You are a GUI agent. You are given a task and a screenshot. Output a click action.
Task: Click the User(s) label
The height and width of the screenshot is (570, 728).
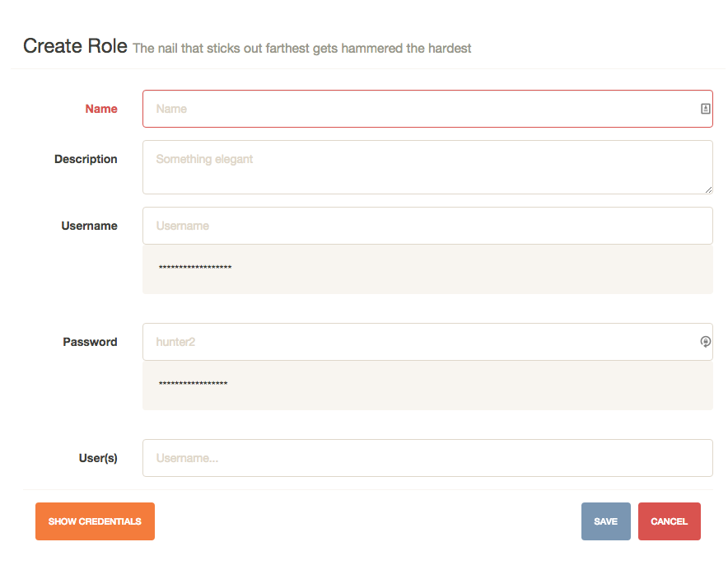[98, 458]
